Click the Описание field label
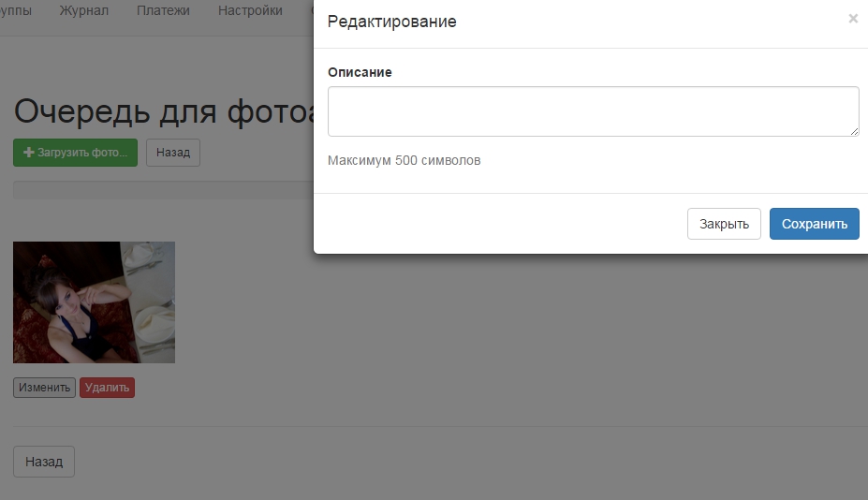Screen dimensions: 868x500 pos(360,72)
